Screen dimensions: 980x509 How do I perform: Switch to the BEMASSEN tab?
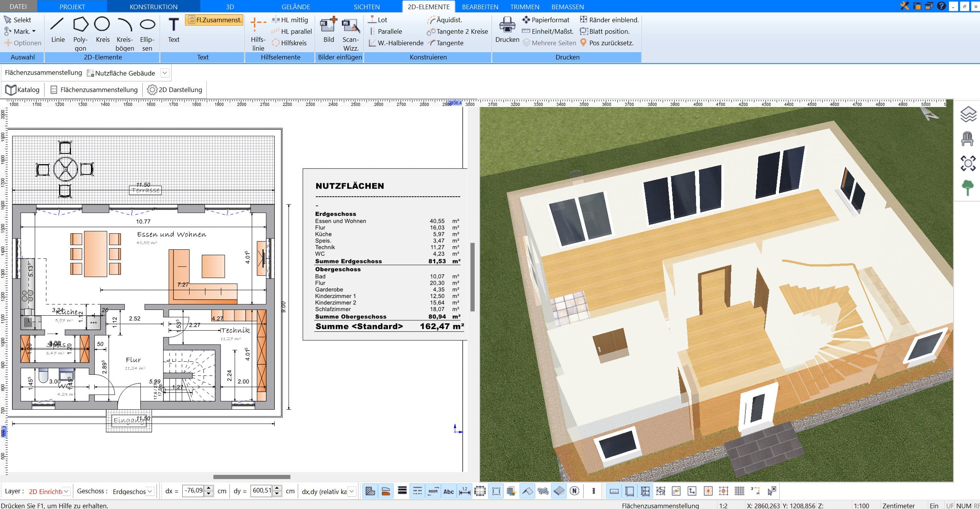[568, 7]
